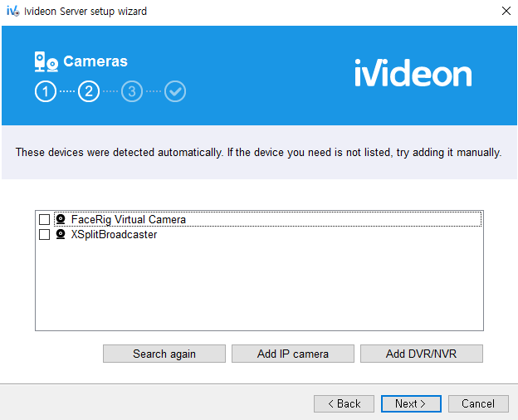The width and height of the screenshot is (518, 420).
Task: Click Add IP camera button
Action: [x=293, y=354]
